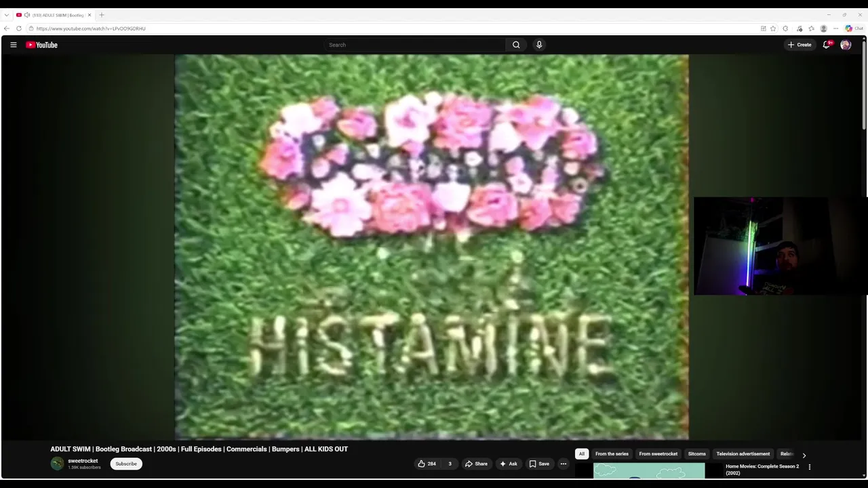868x488 pixels.
Task: Select the From sweetrocket chip
Action: [x=658, y=454]
